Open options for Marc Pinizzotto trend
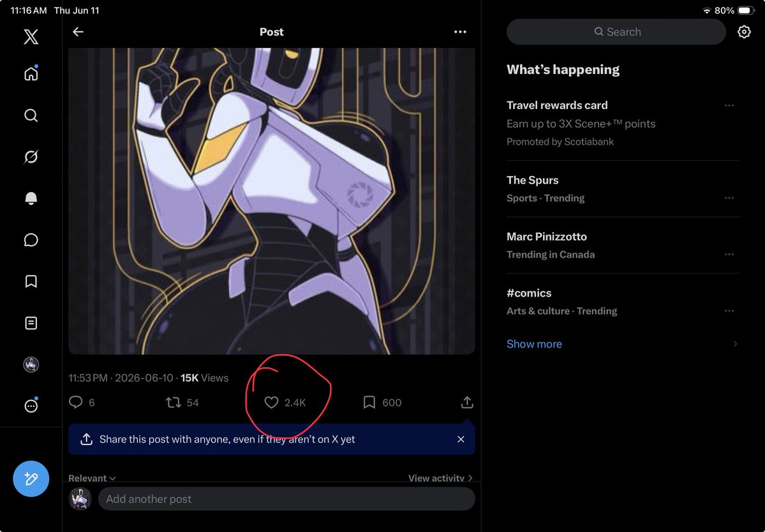The image size is (765, 532). click(x=729, y=254)
